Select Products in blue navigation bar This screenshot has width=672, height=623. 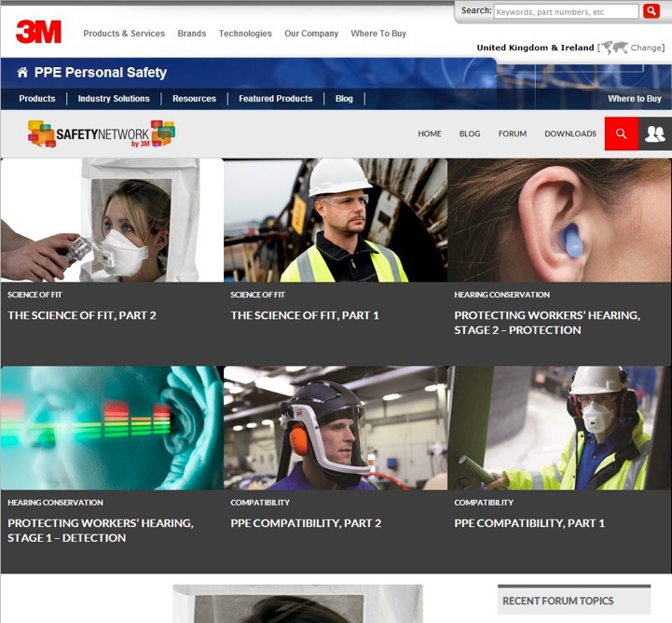pyautogui.click(x=37, y=99)
